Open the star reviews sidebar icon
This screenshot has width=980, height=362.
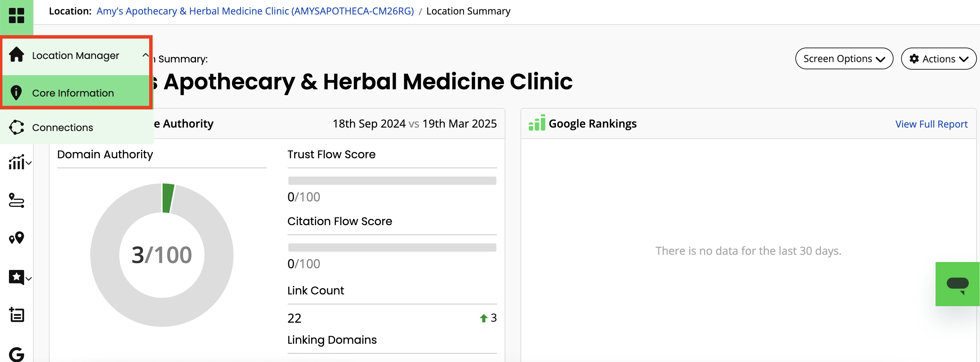tap(19, 277)
